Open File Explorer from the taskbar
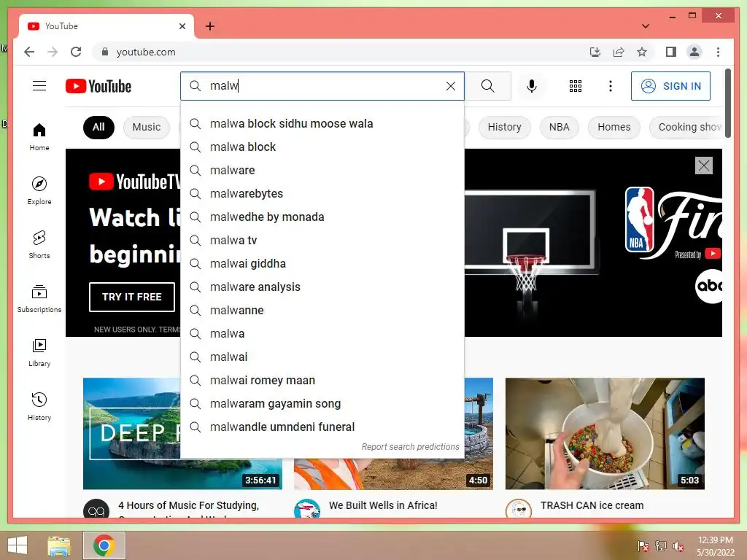Image resolution: width=747 pixels, height=560 pixels. pyautogui.click(x=59, y=545)
